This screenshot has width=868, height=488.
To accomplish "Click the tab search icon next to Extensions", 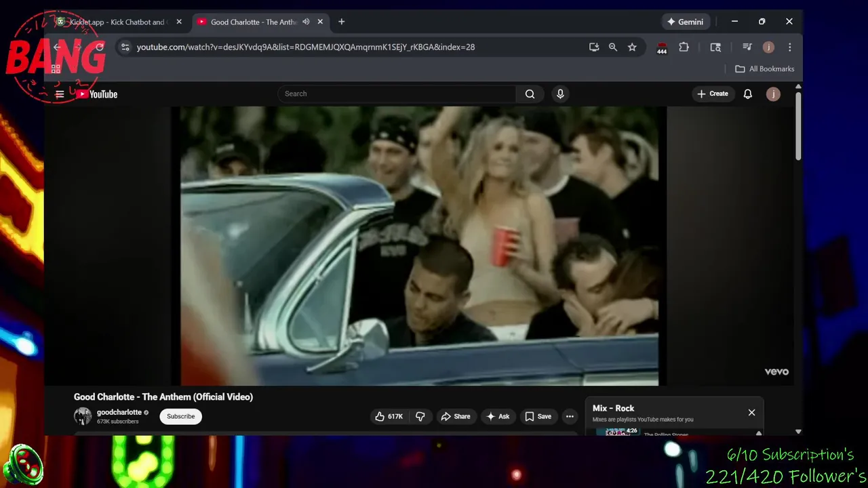I will pos(715,47).
